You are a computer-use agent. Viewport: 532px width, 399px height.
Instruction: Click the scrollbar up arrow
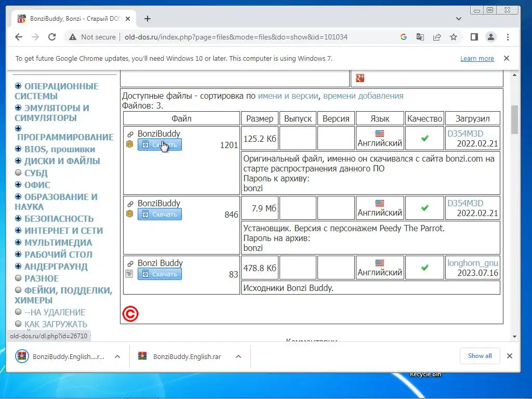click(x=515, y=75)
